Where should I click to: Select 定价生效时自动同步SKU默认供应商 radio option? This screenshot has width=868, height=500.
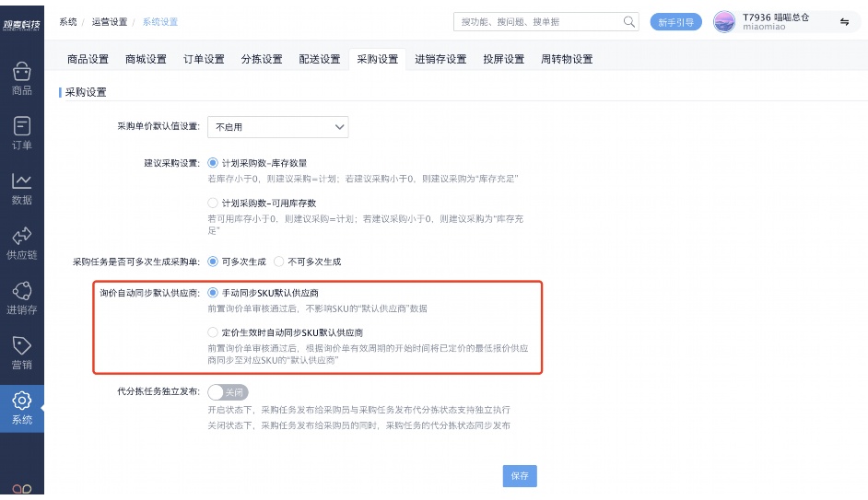point(213,331)
